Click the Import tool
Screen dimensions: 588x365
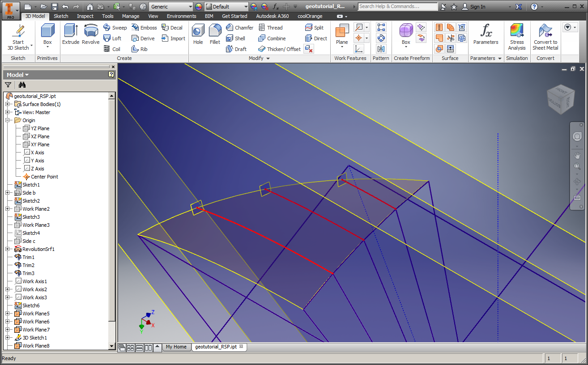pos(174,38)
